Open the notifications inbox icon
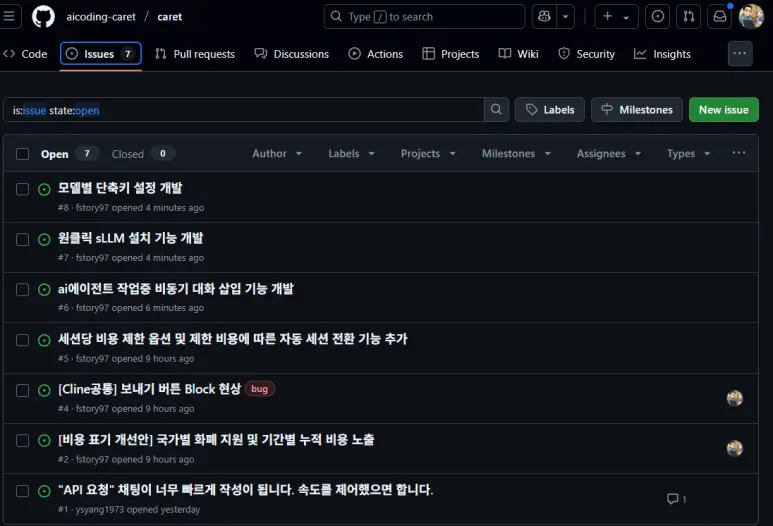The width and height of the screenshot is (773, 526). [x=719, y=17]
